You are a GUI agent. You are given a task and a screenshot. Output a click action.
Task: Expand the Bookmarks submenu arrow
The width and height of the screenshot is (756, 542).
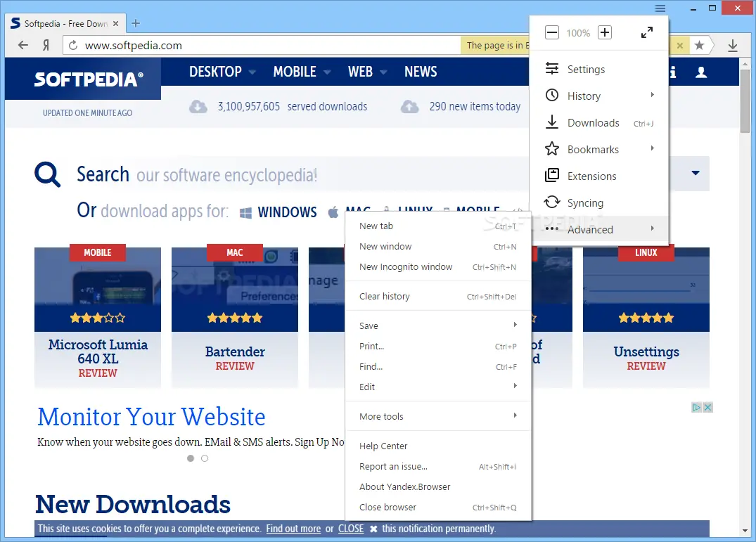pos(653,148)
